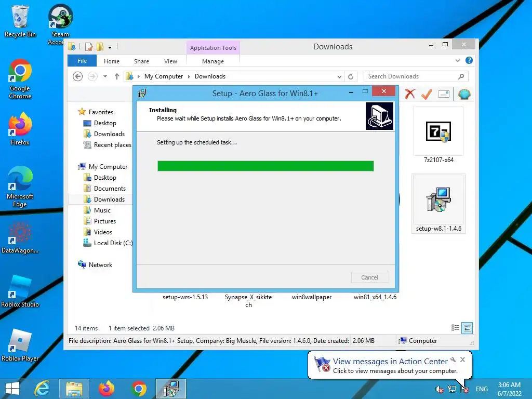Click the rename icon beside the checkmark
Viewport: 532px width, 399px height.
click(x=444, y=94)
